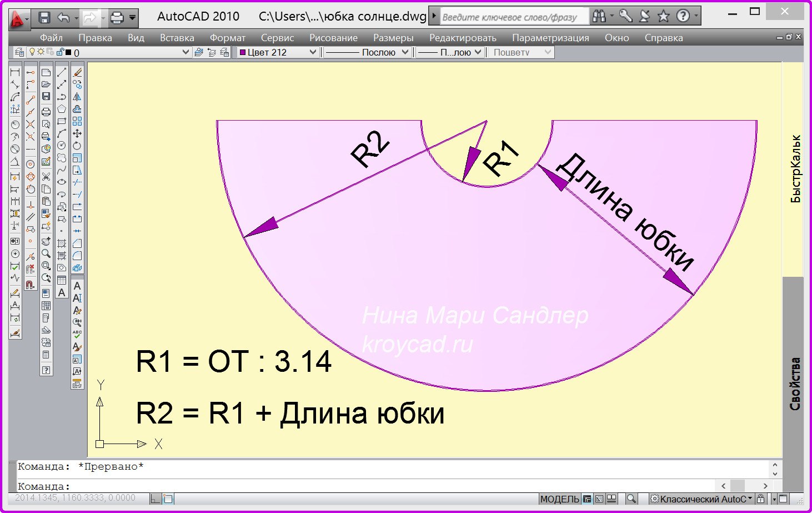Screen dimensions: 812x513
Task: Open the binoculars search icon
Action: (x=599, y=17)
